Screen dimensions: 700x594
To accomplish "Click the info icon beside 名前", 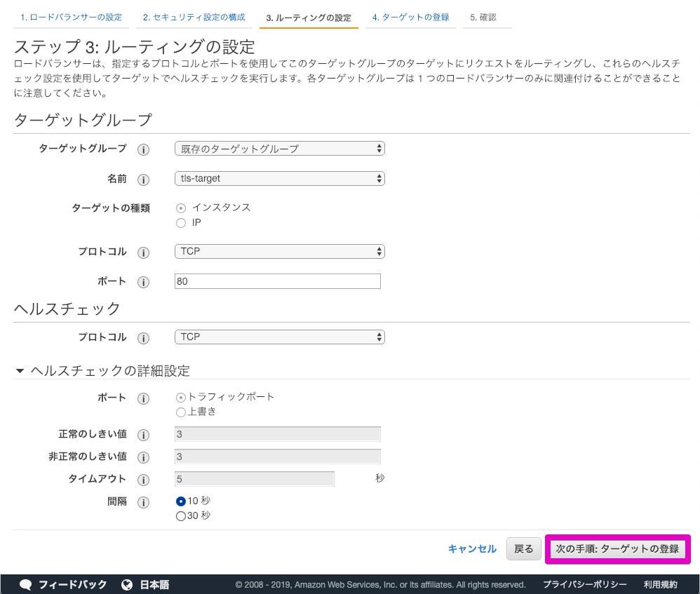I will coord(144,180).
